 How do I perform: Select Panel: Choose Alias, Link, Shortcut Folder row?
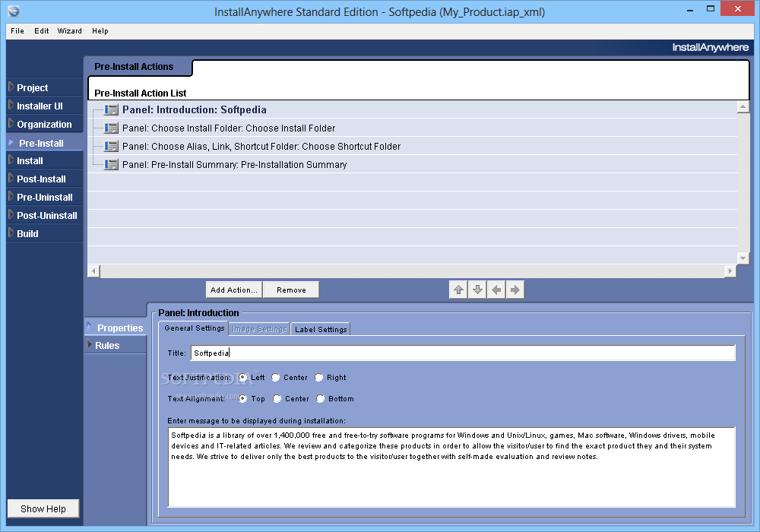(x=413, y=147)
